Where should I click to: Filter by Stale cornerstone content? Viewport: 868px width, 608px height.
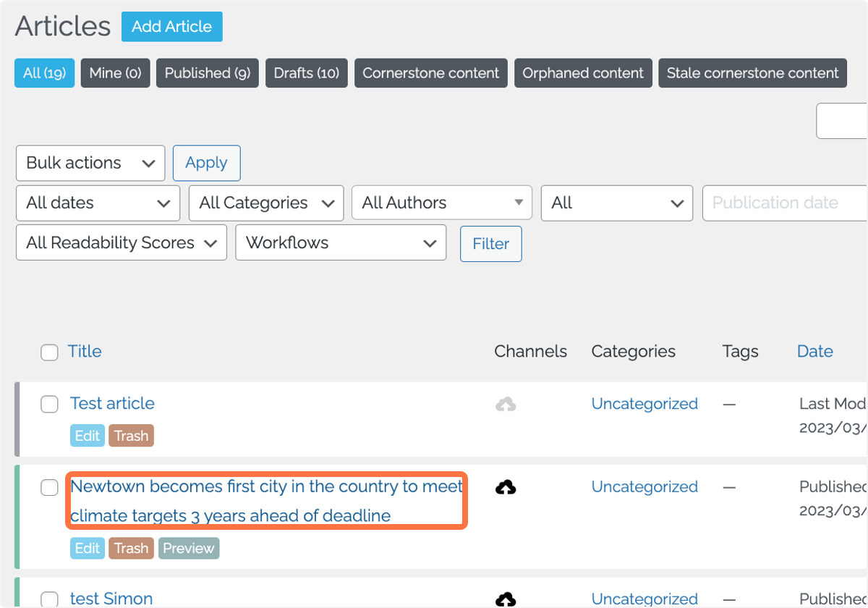pos(752,73)
